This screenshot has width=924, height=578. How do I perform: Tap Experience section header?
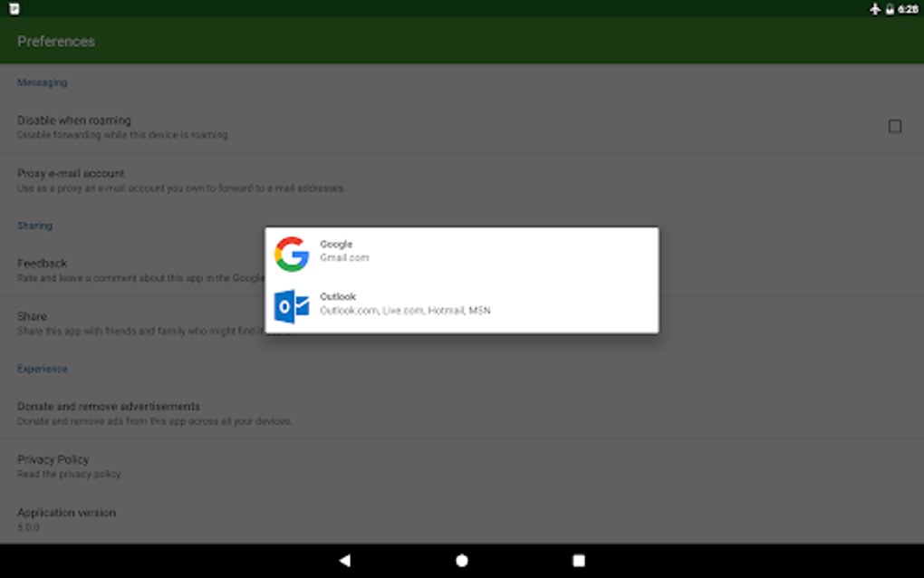pos(43,369)
